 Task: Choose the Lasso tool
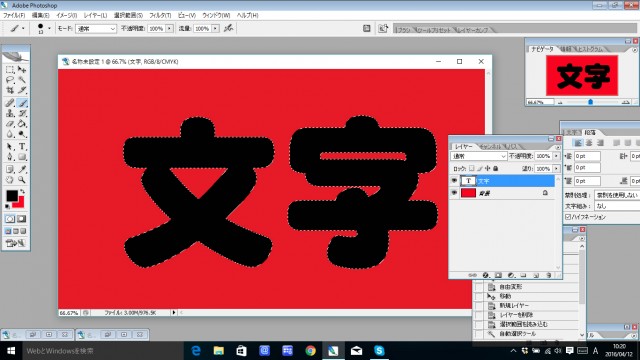(10, 80)
